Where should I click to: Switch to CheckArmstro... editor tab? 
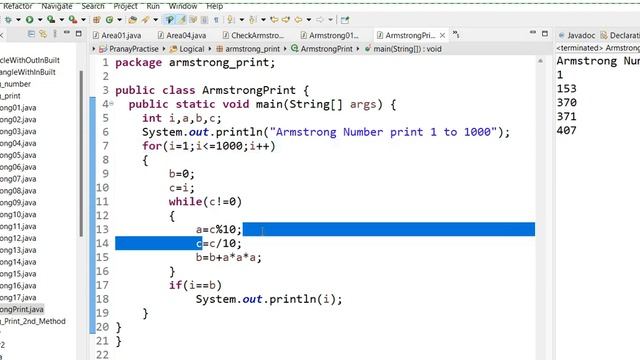coord(253,36)
